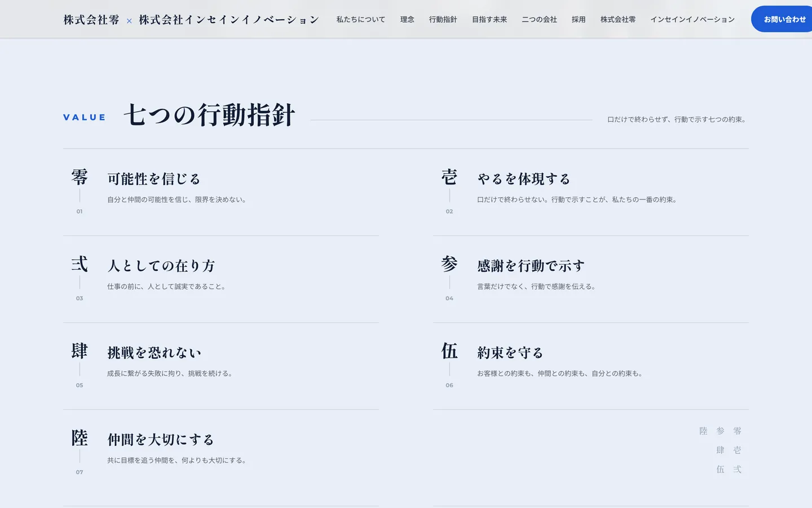Click the description 成長に繋がる失敗に拘り、挑戦を続ける。
Image resolution: width=812 pixels, height=508 pixels.
[x=171, y=374]
